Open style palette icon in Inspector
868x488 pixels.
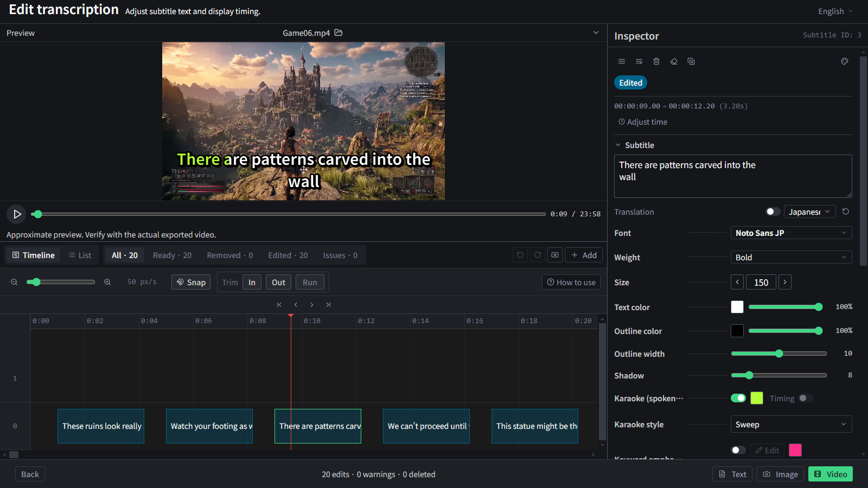click(x=845, y=61)
